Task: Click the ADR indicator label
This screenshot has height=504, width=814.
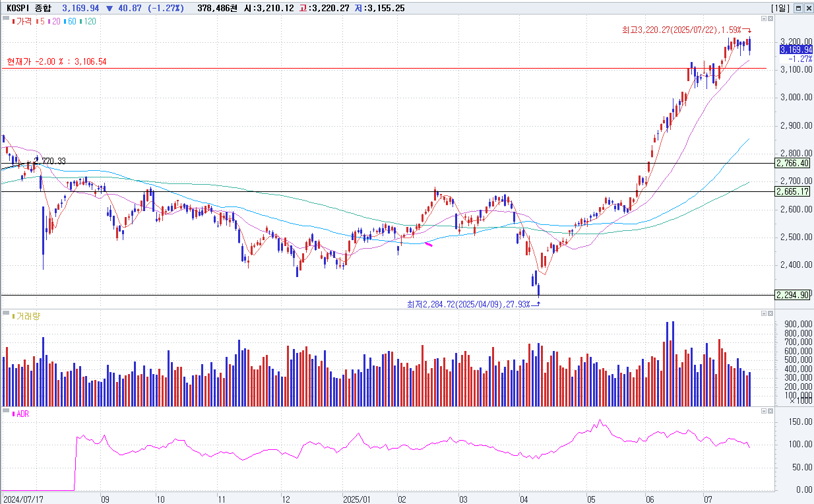Action: pos(22,414)
